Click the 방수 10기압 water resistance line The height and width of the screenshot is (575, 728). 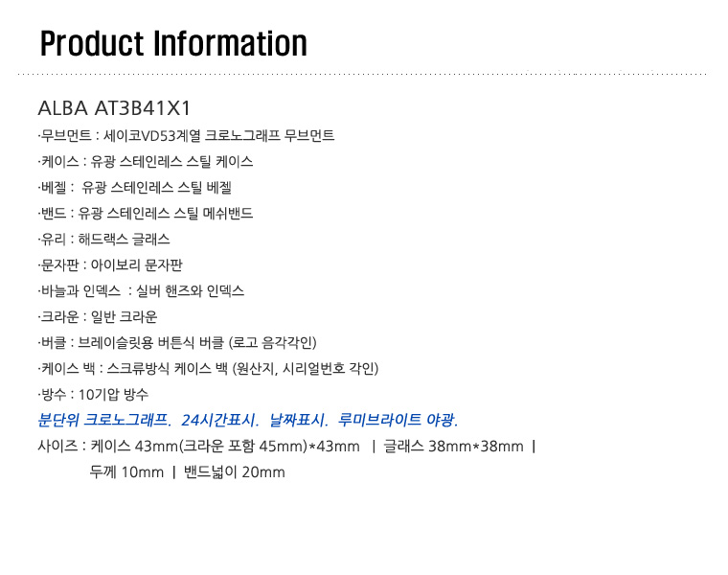click(93, 395)
